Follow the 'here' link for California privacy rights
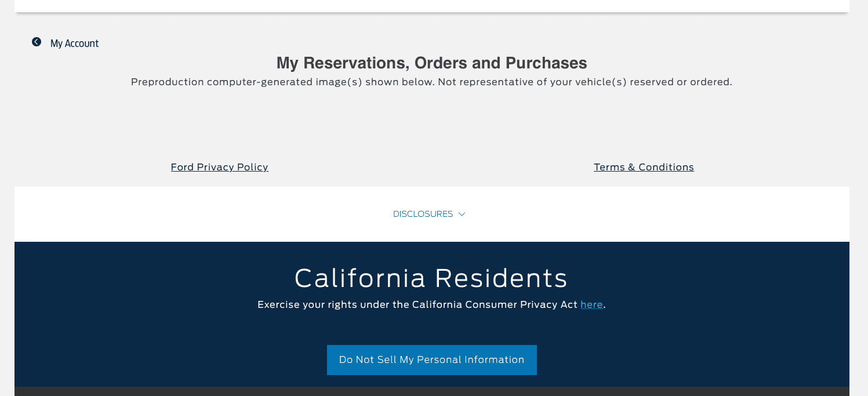Screen dimensions: 868x396 591,304
